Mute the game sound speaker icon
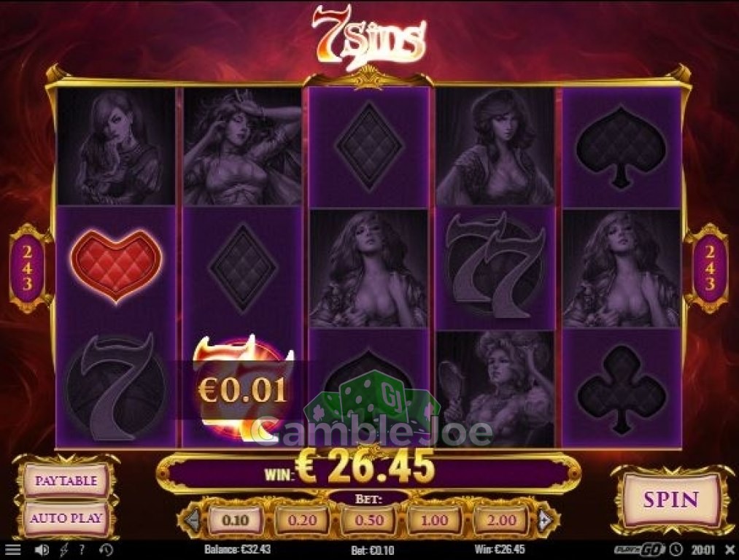The width and height of the screenshot is (739, 560). click(x=42, y=549)
